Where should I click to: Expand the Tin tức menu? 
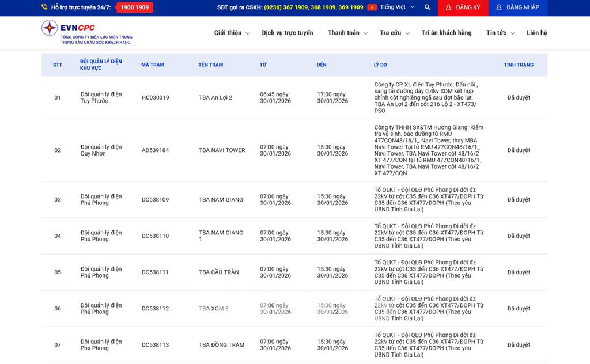(500, 33)
